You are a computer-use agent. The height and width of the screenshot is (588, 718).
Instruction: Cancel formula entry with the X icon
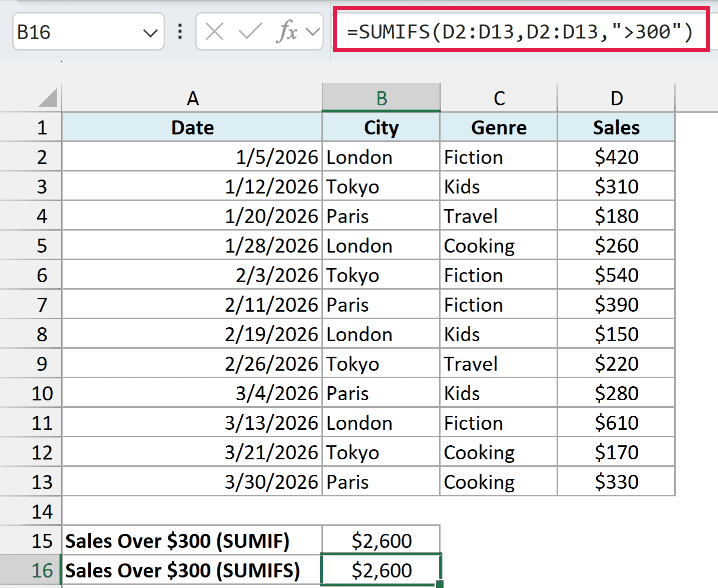point(214,32)
